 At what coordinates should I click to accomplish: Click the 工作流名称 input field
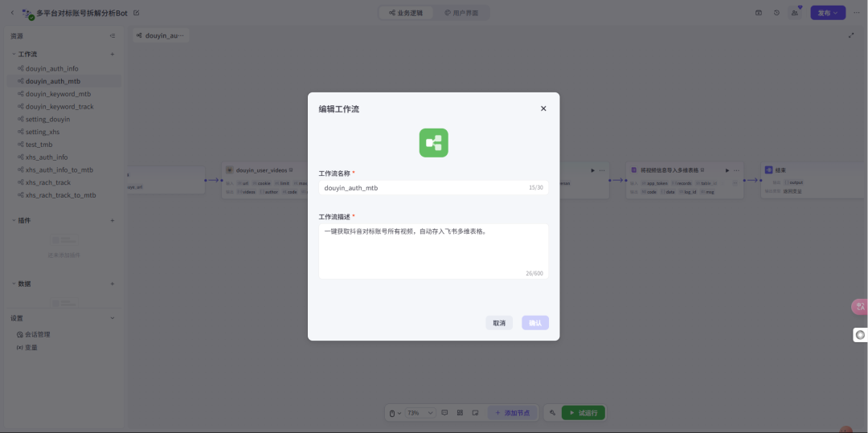click(433, 187)
